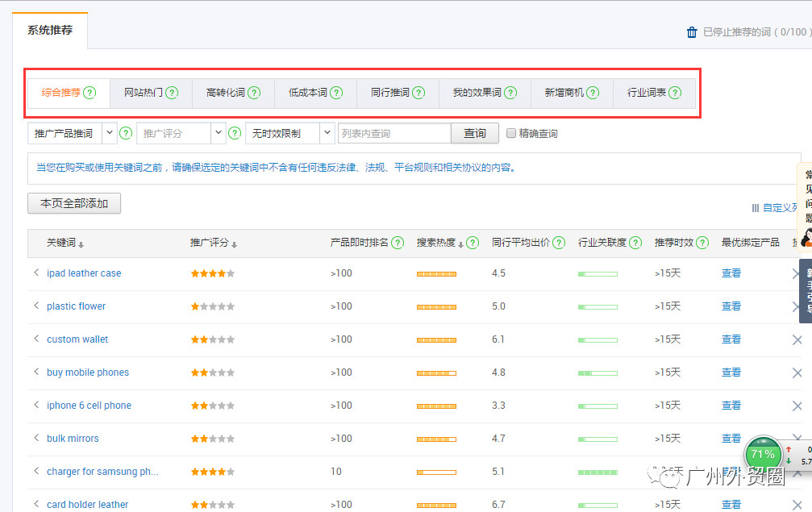812x512 pixels.
Task: Remove the custom wallet keyword row
Action: [797, 339]
